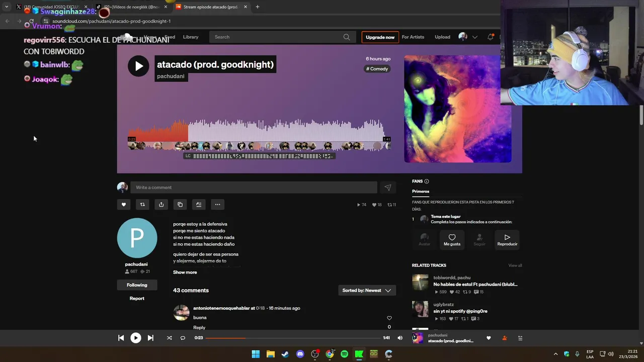The width and height of the screenshot is (644, 362).
Task: Repost the track using repost icon
Action: pos(142,205)
